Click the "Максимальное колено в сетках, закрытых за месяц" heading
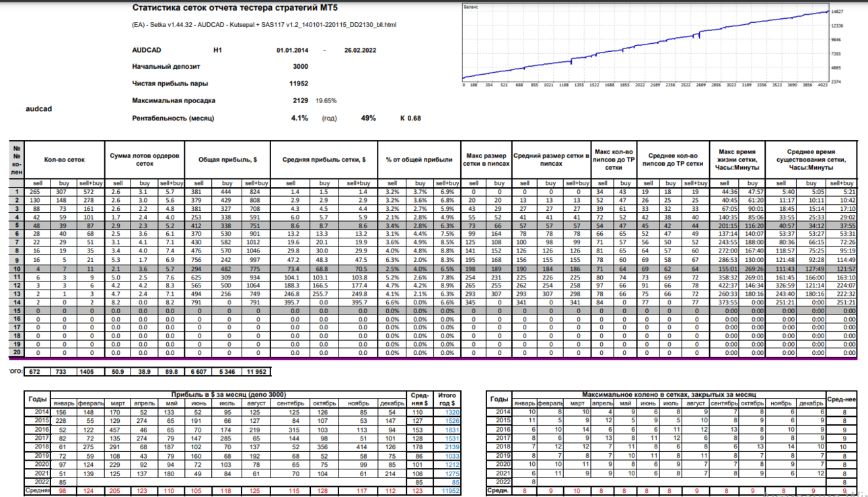 click(x=668, y=394)
